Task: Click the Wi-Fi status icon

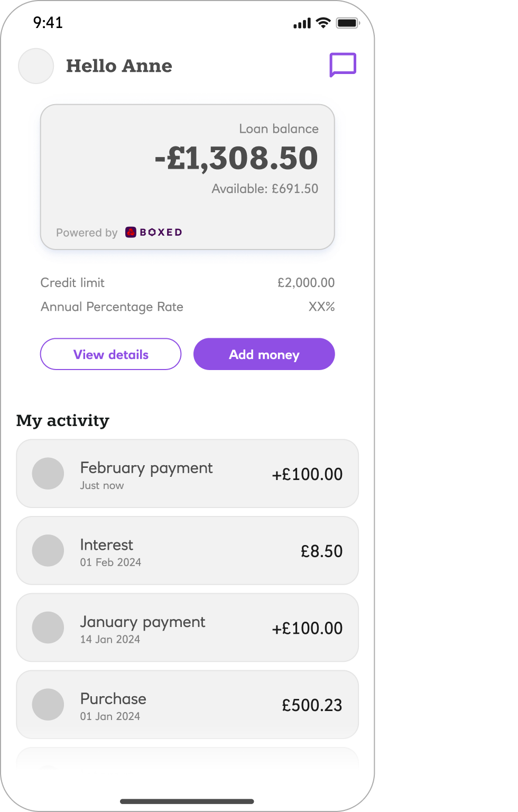Action: pyautogui.click(x=322, y=23)
